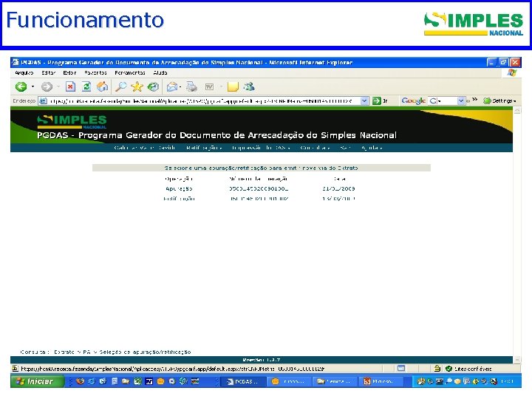The width and height of the screenshot is (532, 399).
Task: Click the popup blocker icon in status bar
Action: click(401, 368)
